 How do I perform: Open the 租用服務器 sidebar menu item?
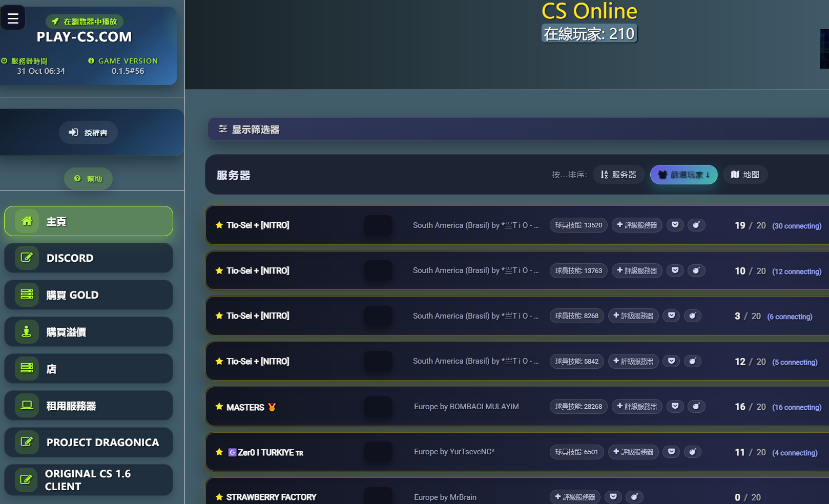(89, 406)
